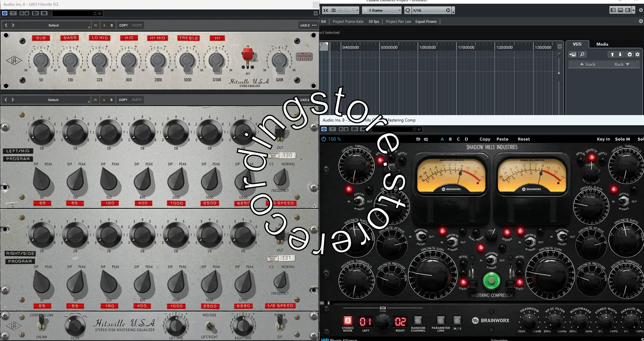Click the red 1000 frequency label, RIGHT/SIDE row
The width and height of the screenshot is (644, 341).
176,306
